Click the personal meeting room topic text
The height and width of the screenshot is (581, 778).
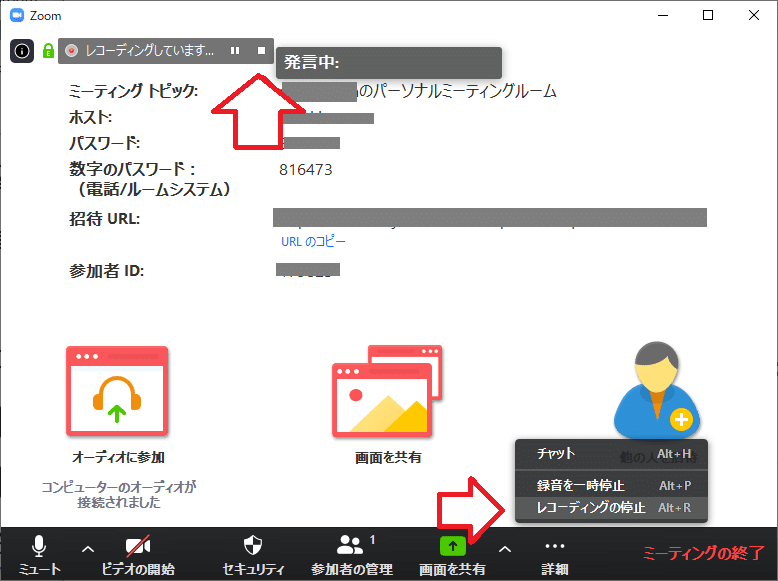pyautogui.click(x=456, y=91)
